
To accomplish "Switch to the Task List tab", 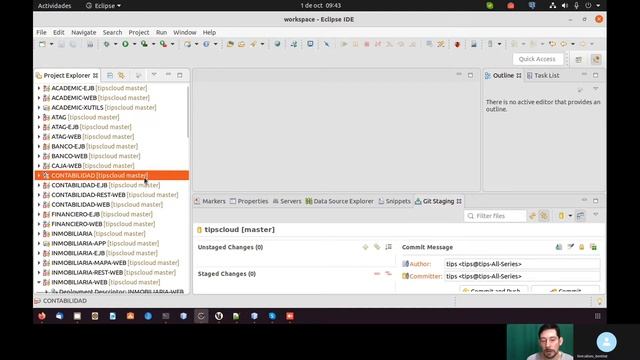I will point(543,76).
